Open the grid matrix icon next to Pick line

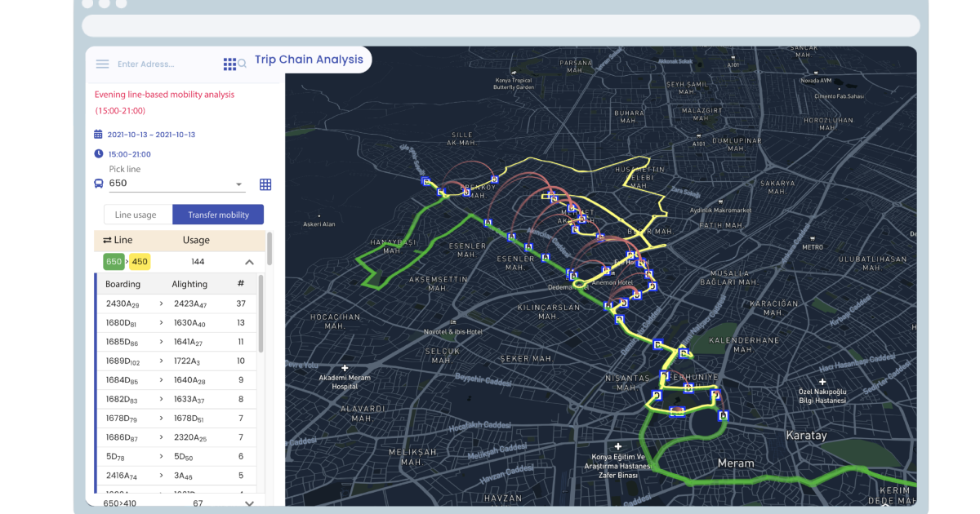[265, 184]
